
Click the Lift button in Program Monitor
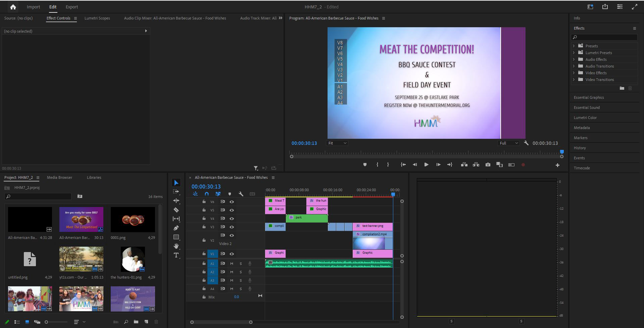(x=464, y=165)
